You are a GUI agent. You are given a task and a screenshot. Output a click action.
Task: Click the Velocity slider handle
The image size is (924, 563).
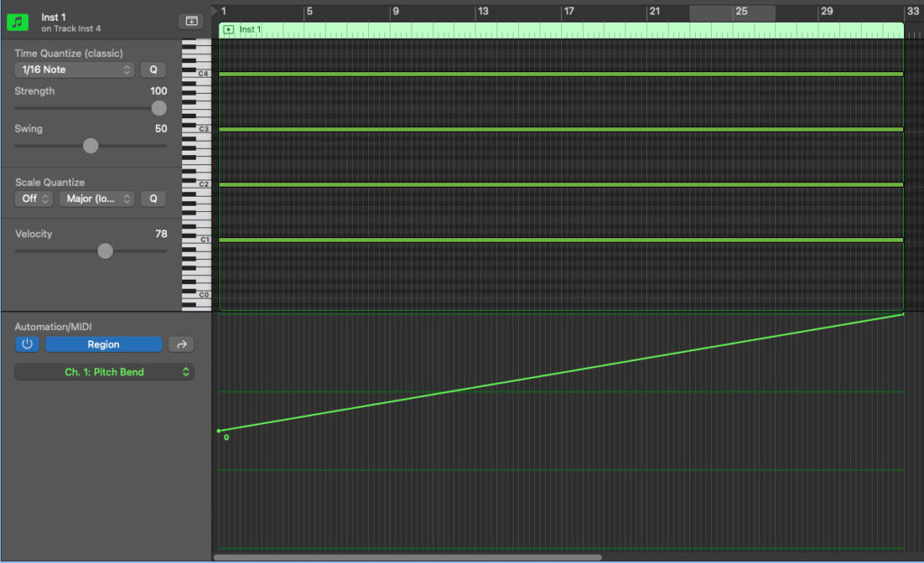click(x=106, y=251)
